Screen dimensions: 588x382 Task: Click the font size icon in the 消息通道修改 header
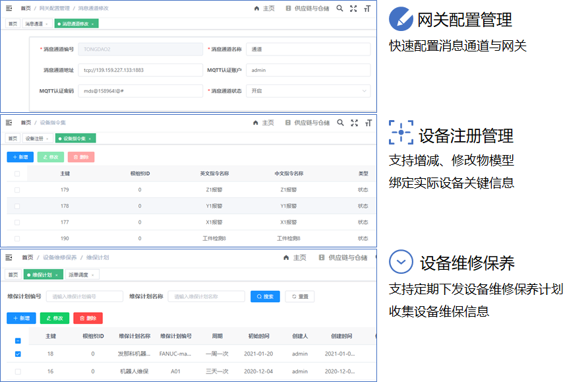(368, 9)
